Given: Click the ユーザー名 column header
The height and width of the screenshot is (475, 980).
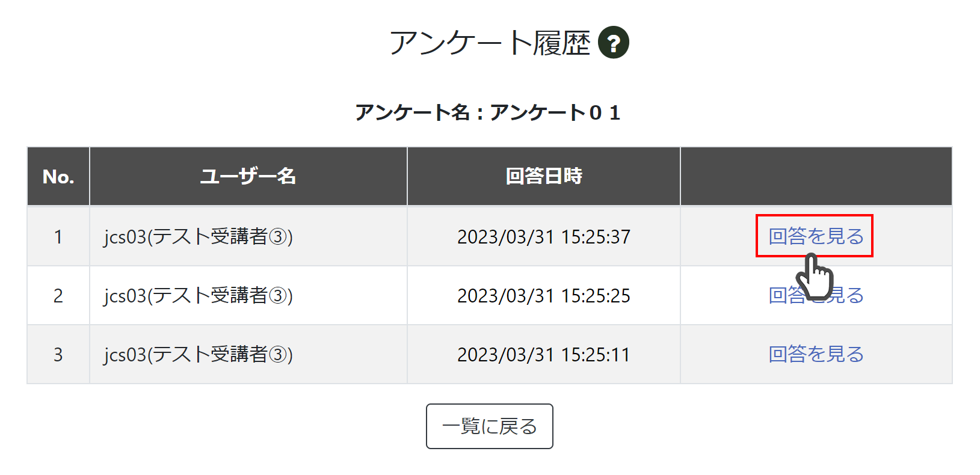Looking at the screenshot, I should (x=248, y=176).
